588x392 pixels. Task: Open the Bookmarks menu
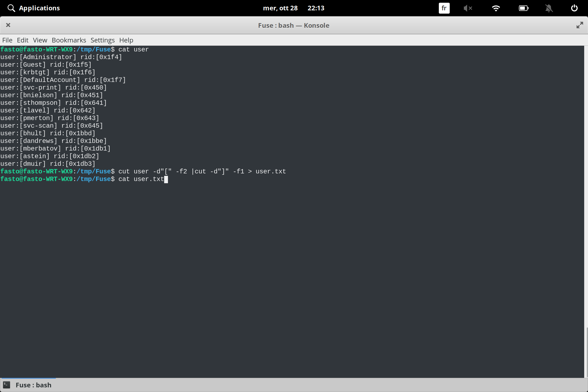pyautogui.click(x=69, y=40)
